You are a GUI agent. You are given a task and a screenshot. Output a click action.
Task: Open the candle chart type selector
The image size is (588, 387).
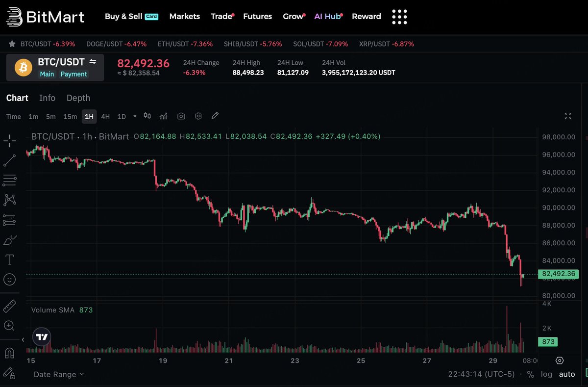pyautogui.click(x=147, y=116)
